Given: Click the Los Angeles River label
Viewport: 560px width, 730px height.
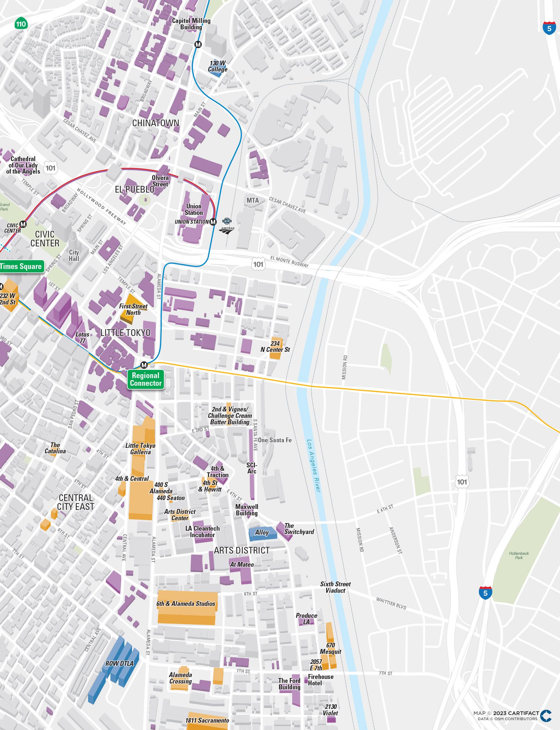Looking at the screenshot, I should tap(313, 465).
